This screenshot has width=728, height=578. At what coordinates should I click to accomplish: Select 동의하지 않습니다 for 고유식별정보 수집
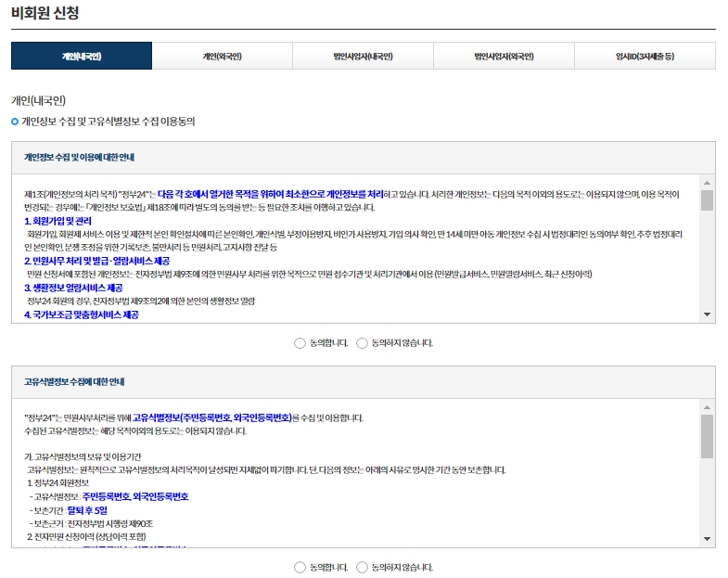tap(362, 567)
